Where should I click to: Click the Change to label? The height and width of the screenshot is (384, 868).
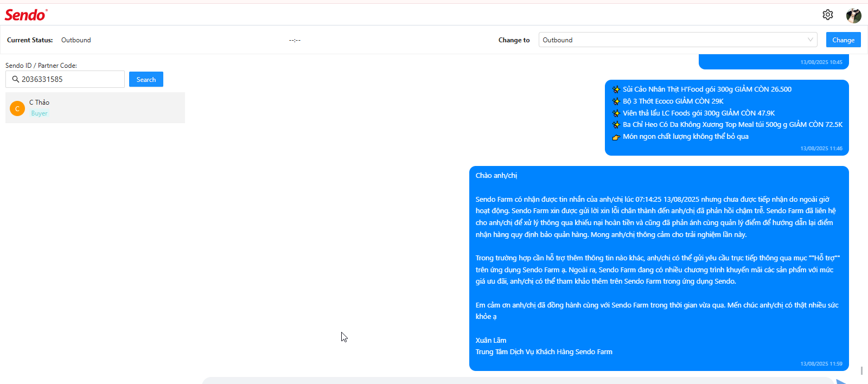514,40
